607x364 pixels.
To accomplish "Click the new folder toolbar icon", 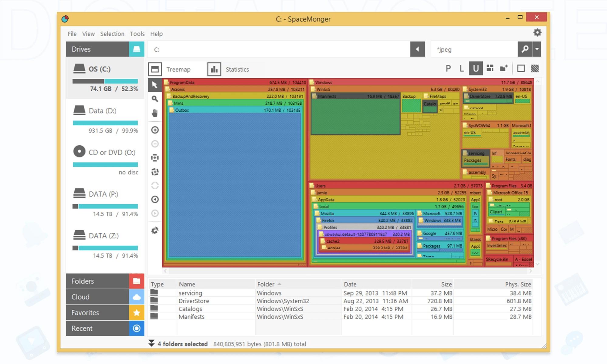I will point(503,68).
